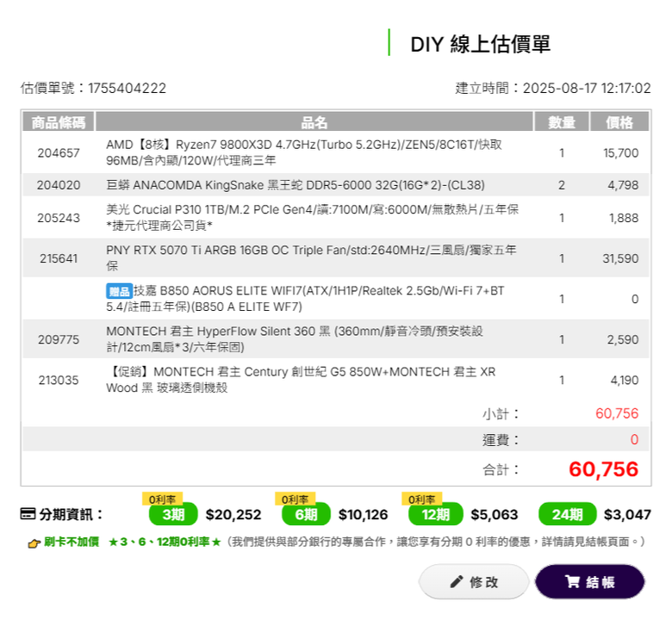
Task: Click the DIY 線上估價單 title
Action: pos(481,44)
